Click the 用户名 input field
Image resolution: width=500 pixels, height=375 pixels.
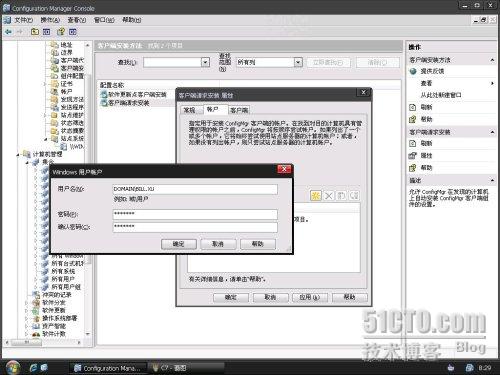coord(195,189)
